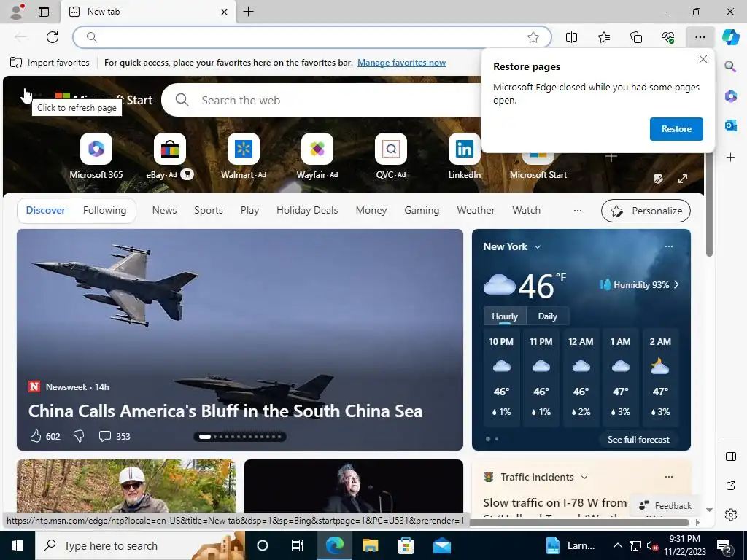This screenshot has width=747, height=560.
Task: Open the Sports category tab
Action: (208, 211)
